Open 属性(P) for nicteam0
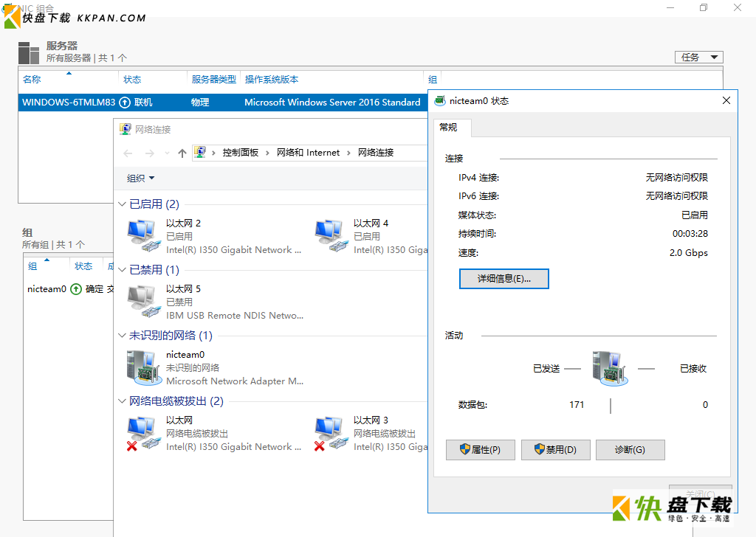The width and height of the screenshot is (756, 537). (x=480, y=449)
